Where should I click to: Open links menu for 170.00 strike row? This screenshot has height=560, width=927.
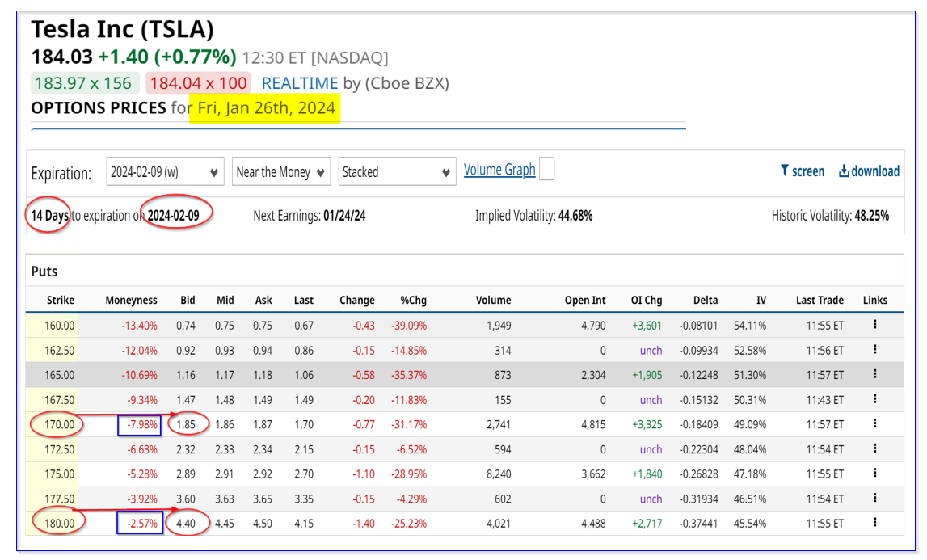[874, 424]
